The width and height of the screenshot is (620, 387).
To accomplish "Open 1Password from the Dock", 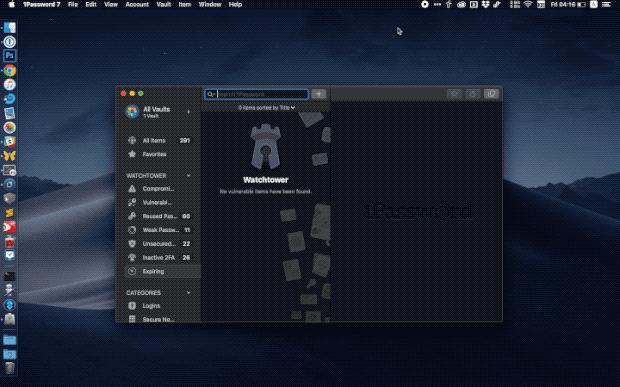I will [9, 42].
